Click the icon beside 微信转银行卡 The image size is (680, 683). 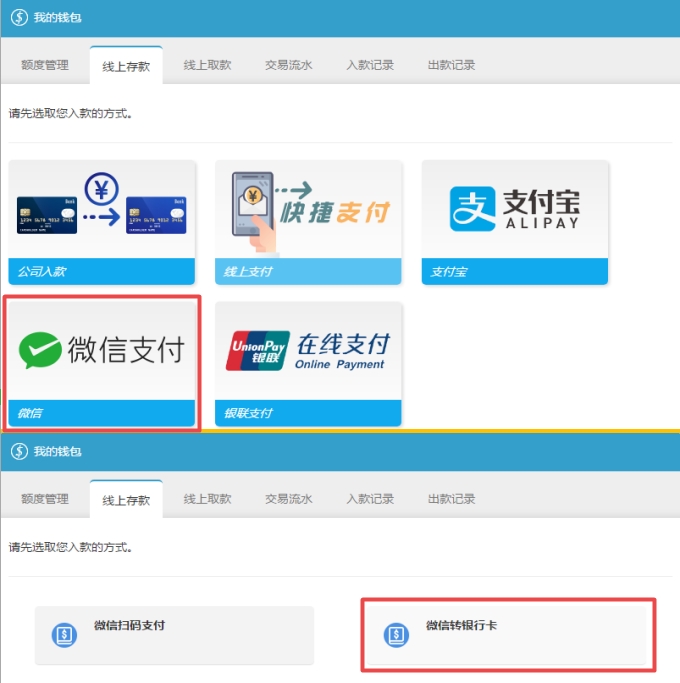pyautogui.click(x=397, y=634)
